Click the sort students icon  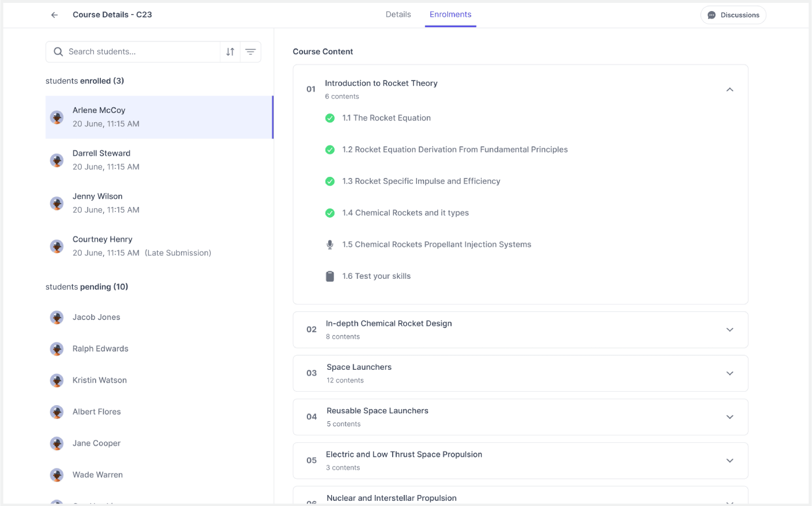click(230, 52)
